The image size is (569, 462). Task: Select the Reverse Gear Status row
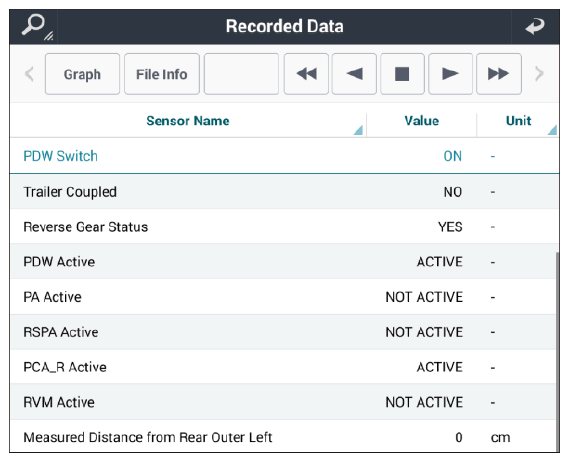click(284, 227)
